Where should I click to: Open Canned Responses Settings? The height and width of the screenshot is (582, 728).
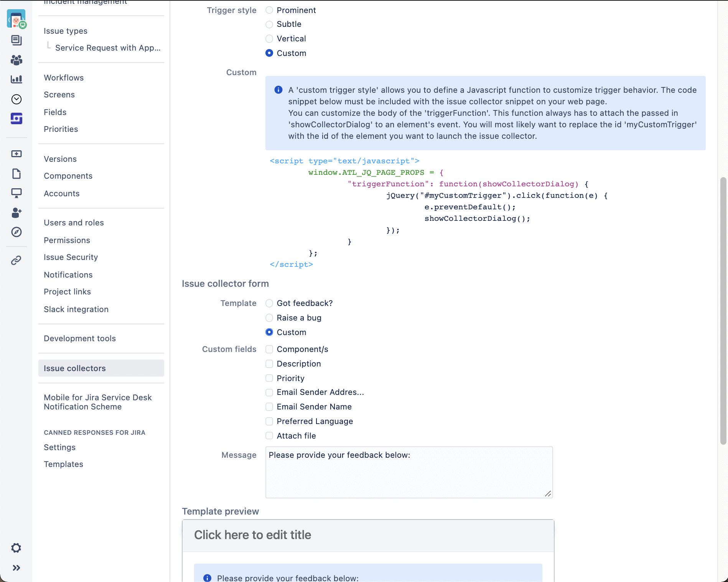(60, 447)
